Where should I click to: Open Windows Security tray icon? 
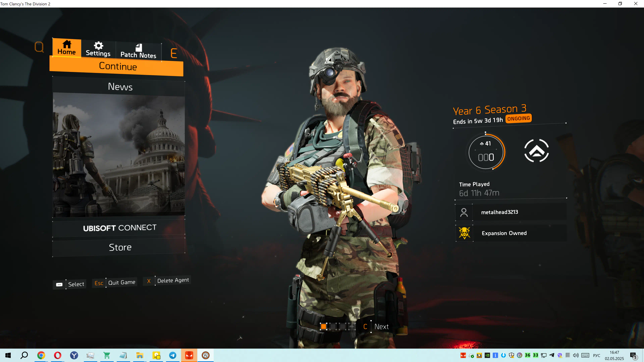coord(512,355)
